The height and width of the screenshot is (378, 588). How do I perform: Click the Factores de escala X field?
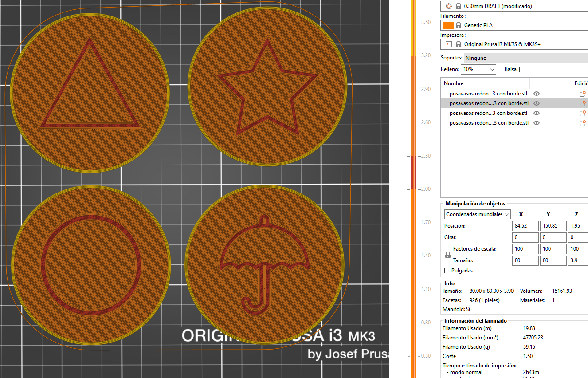pos(525,249)
